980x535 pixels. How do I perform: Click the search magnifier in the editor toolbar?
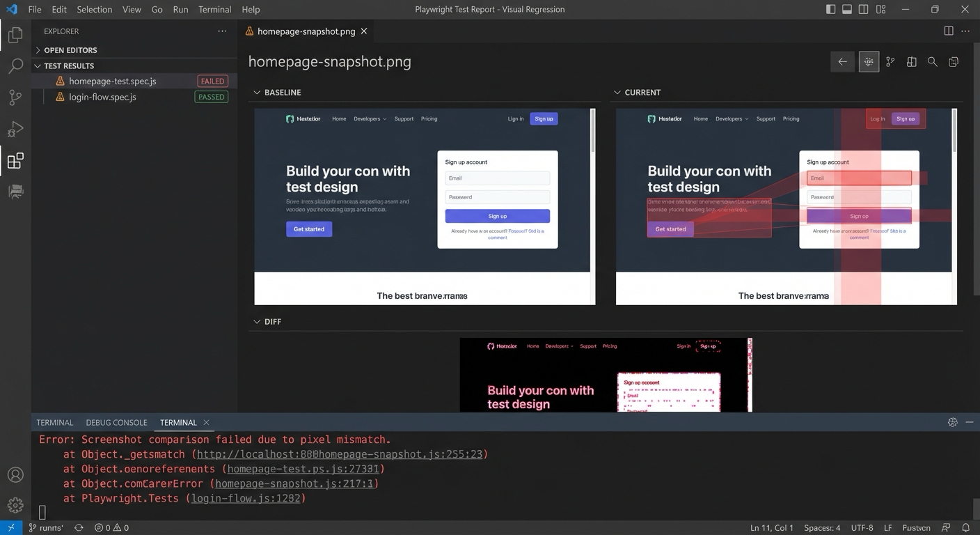click(x=932, y=61)
